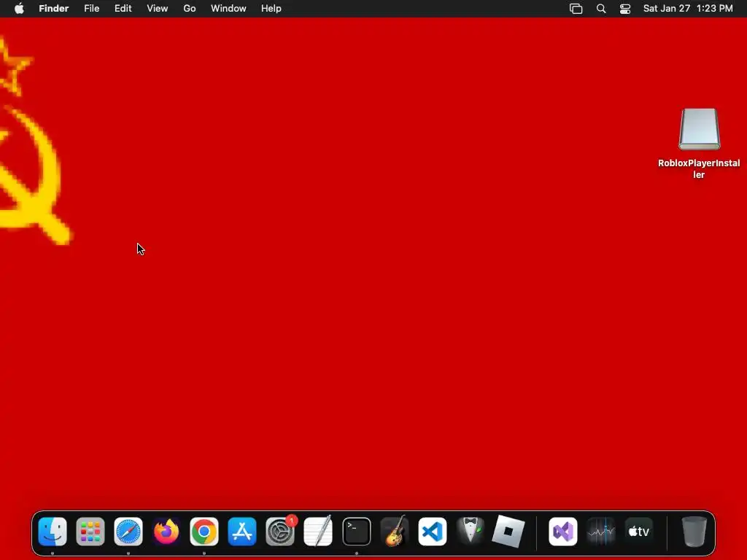Open GarageBand guitar icon in dock
747x560 pixels.
(x=395, y=532)
